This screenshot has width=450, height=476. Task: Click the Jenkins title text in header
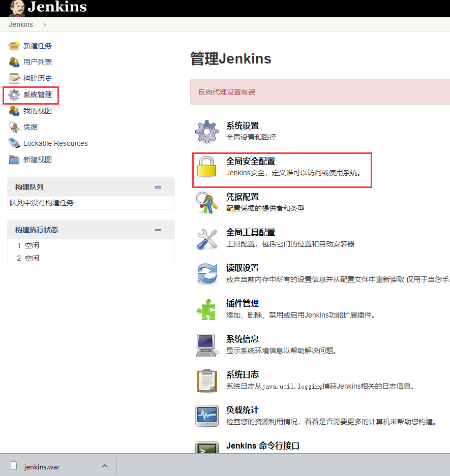click(x=57, y=7)
